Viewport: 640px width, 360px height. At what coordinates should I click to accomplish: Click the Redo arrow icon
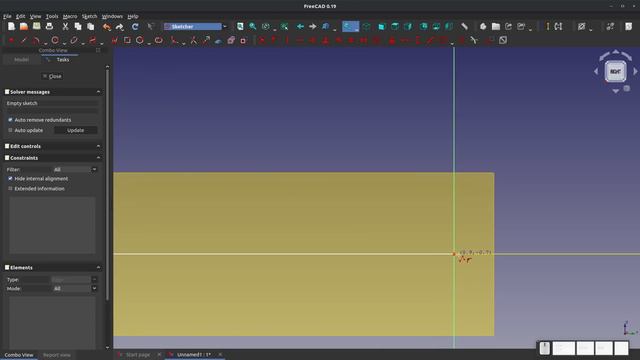coord(120,27)
